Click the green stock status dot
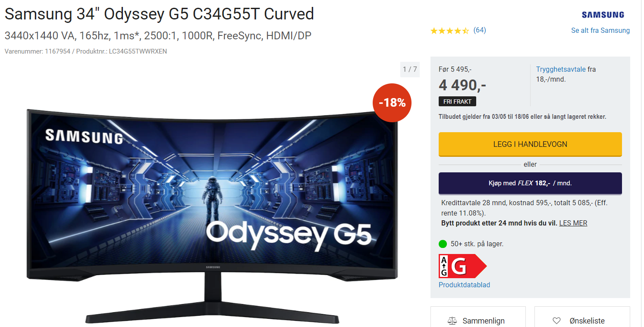Viewport: 644px width, 327px height. (443, 244)
